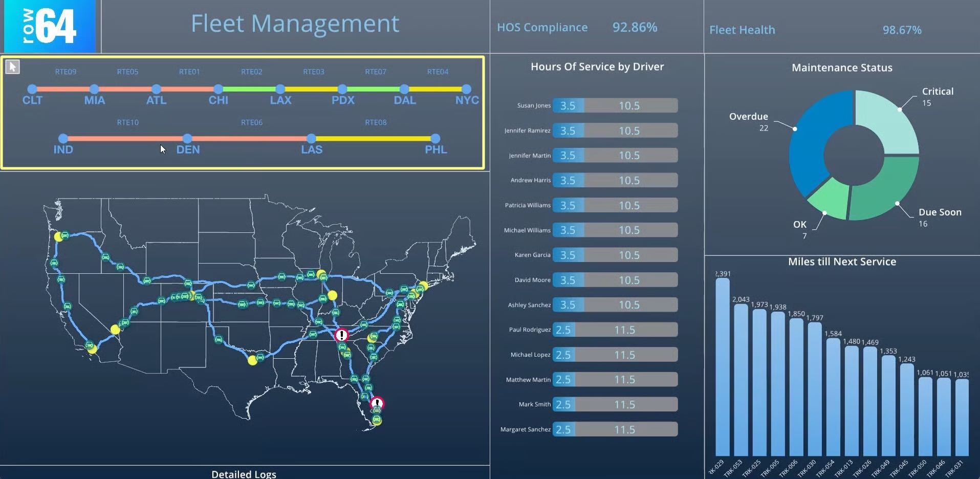Screen dimensions: 980x479
Task: Click the yellow delay marker near Denver on the map
Action: click(193, 296)
